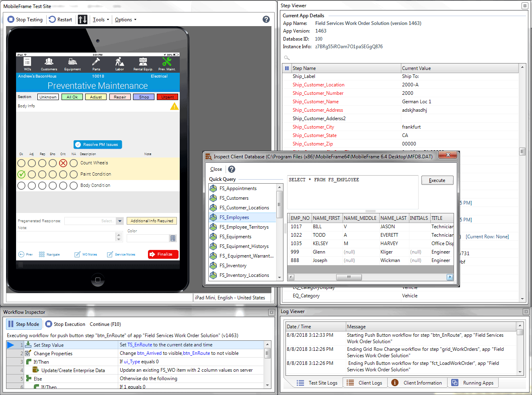Open the Options dropdown menu
This screenshot has height=395, width=532.
pos(126,19)
